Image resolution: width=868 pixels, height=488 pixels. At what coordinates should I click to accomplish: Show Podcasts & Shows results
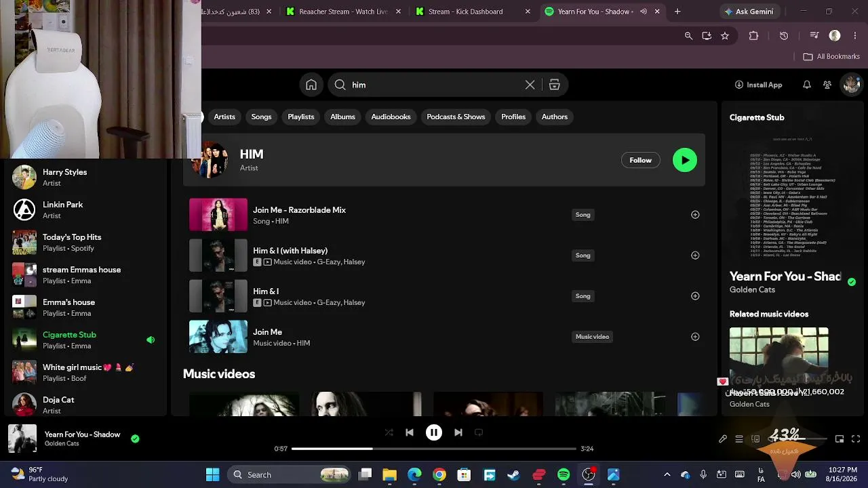click(456, 117)
